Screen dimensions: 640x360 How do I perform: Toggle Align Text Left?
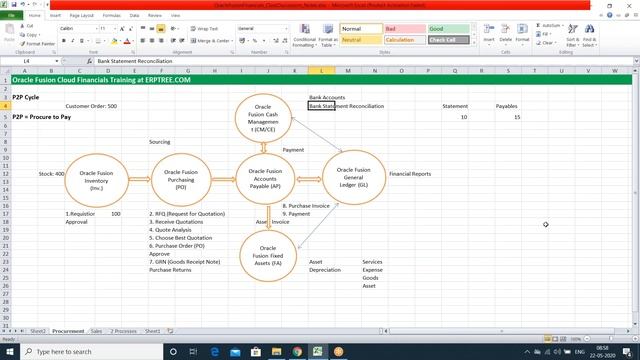point(143,41)
